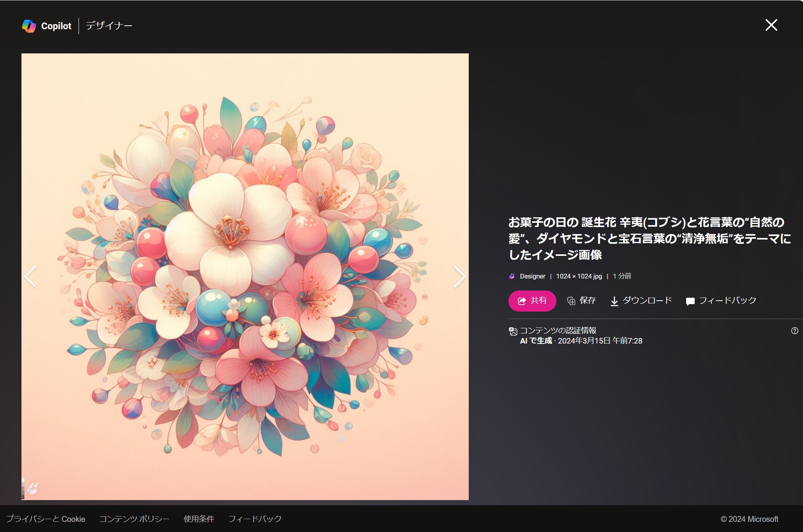Open フィードバック next to download
This screenshot has width=803, height=532.
721,301
